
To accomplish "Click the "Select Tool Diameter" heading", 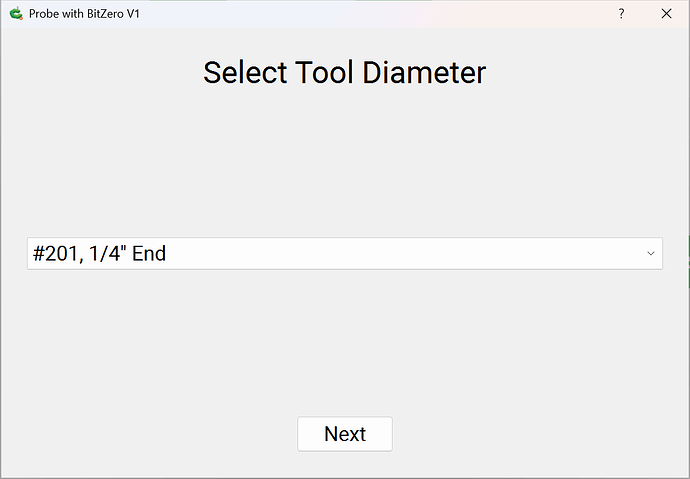I will (344, 73).
